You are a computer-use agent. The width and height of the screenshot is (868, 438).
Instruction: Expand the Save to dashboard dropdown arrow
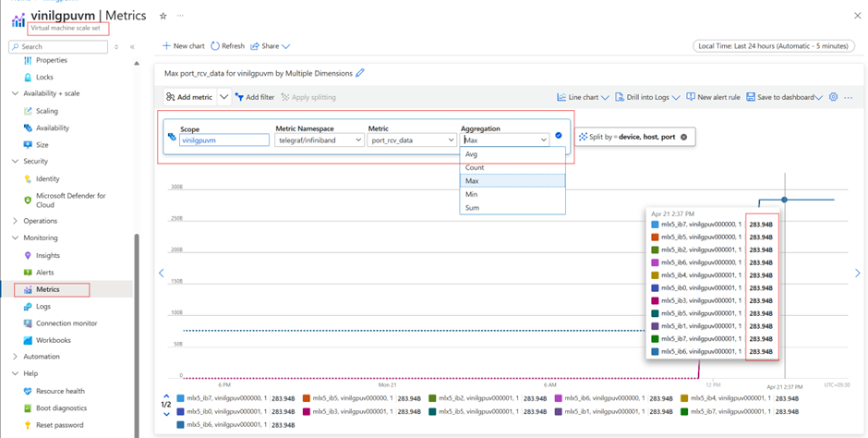click(x=818, y=97)
